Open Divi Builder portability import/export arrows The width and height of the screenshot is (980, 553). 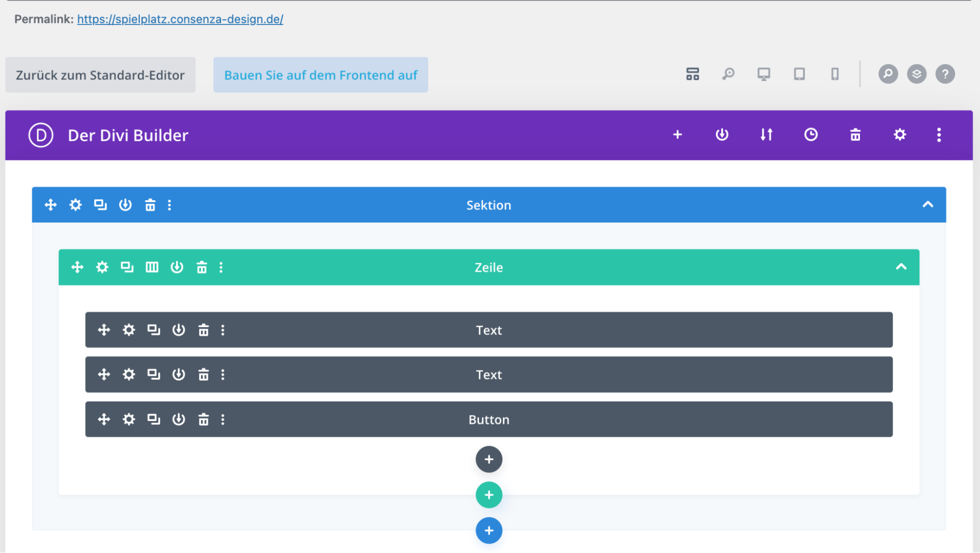click(766, 134)
